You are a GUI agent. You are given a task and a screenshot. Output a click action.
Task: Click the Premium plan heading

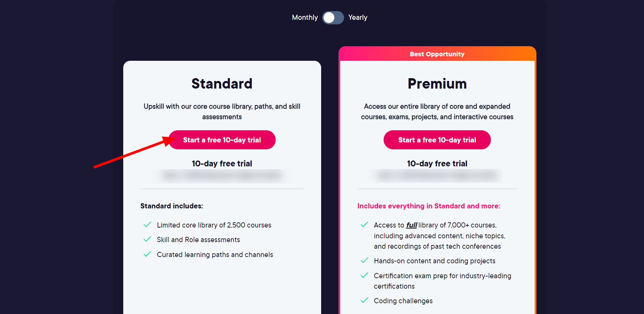tap(437, 84)
